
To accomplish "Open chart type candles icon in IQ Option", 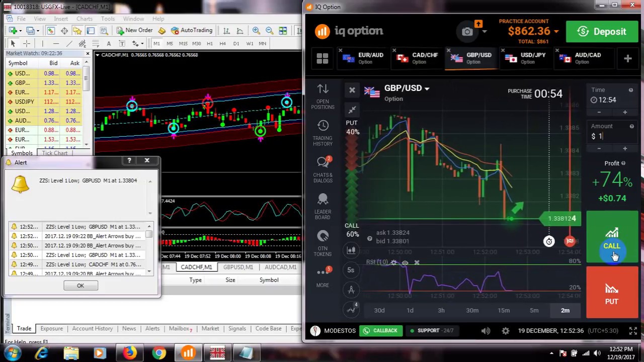I will click(351, 250).
